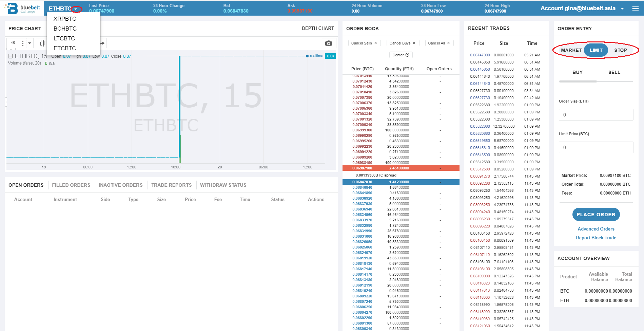Open the Filled Orders tab
Viewport: 644px width, 331px height.
[71, 185]
